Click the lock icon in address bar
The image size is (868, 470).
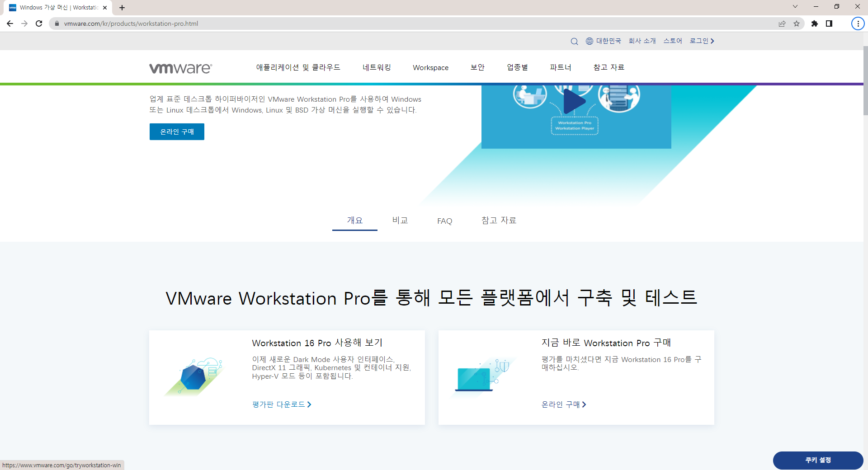pos(57,23)
